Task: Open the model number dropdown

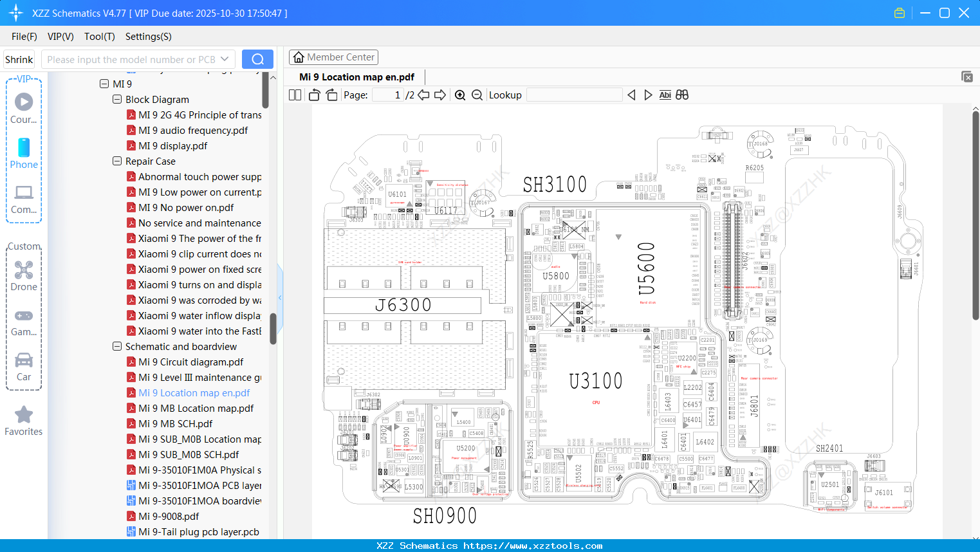Action: [x=225, y=59]
